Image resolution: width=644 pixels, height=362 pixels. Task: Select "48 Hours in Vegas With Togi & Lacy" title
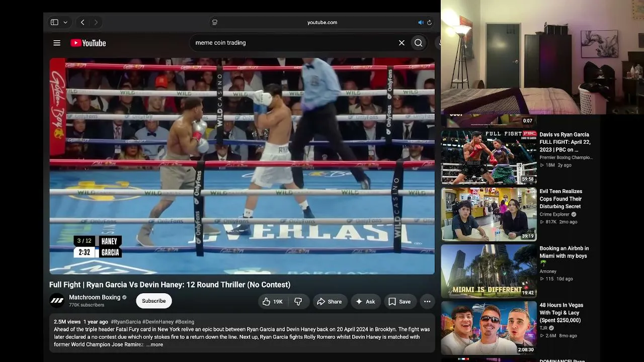tap(561, 313)
